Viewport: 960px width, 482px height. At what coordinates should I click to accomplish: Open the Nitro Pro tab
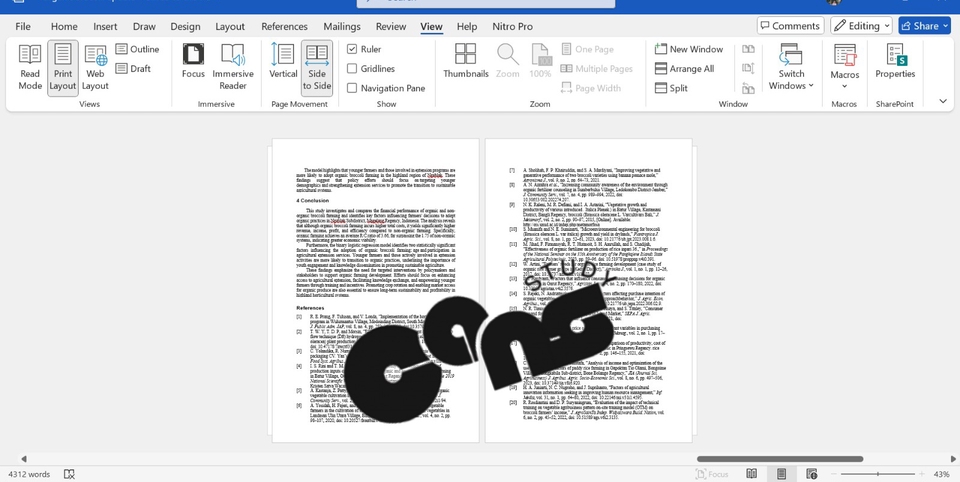coord(512,26)
